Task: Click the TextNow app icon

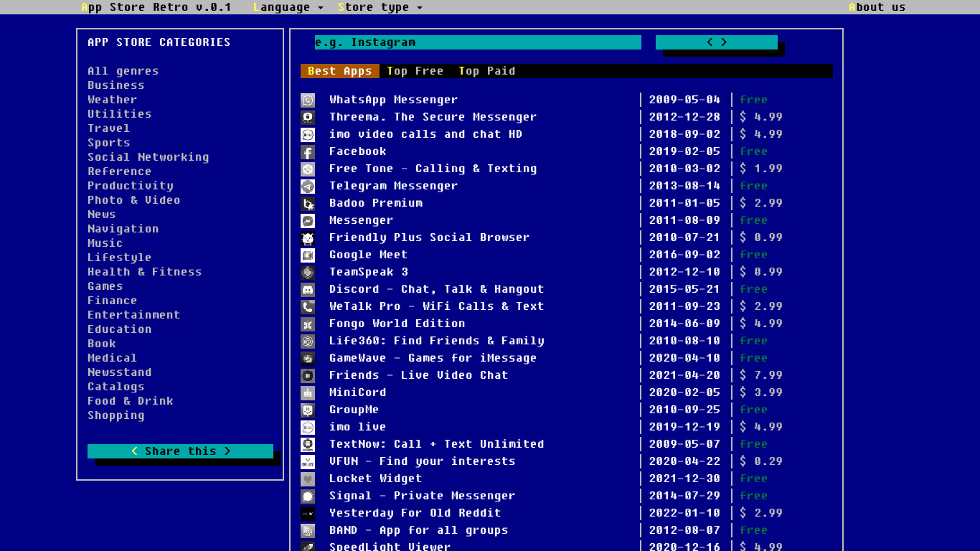Action: tap(308, 445)
